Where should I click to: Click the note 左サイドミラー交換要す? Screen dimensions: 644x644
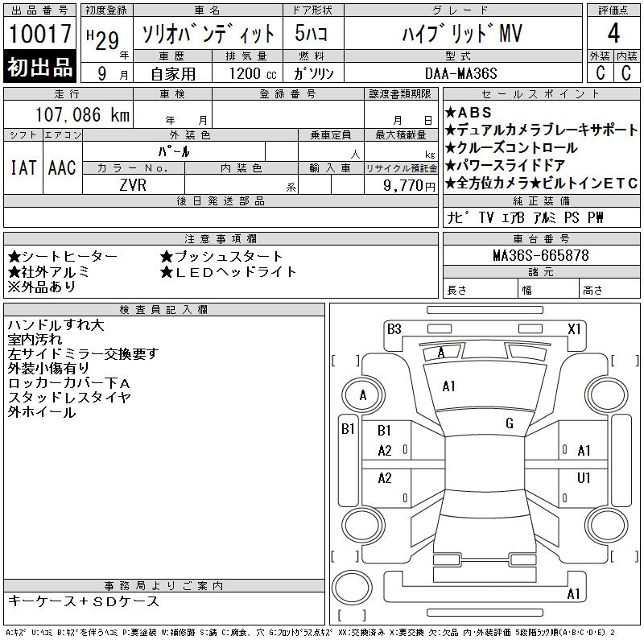tap(84, 354)
